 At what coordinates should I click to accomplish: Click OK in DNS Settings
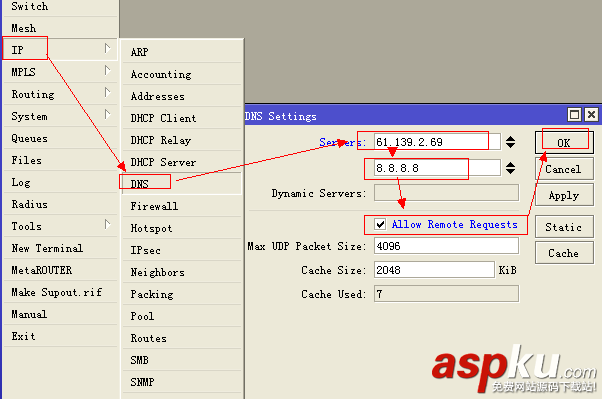pos(564,143)
